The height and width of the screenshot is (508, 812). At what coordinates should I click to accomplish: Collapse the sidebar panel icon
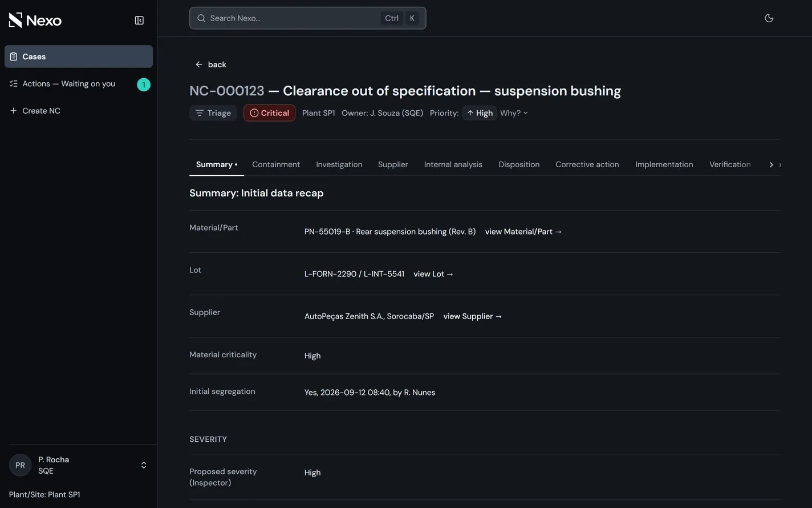pyautogui.click(x=139, y=21)
